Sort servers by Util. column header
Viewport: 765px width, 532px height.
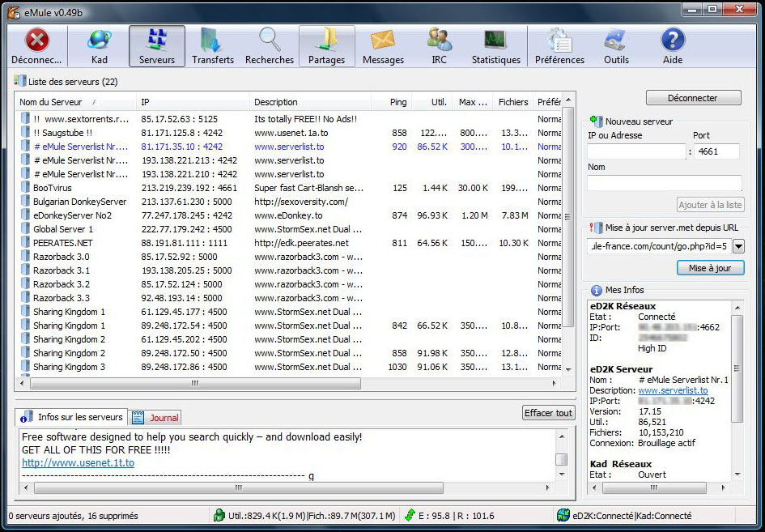(x=433, y=102)
